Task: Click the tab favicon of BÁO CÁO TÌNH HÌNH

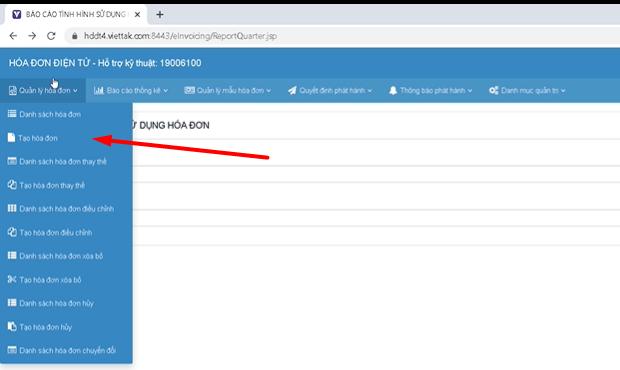Action: point(17,15)
